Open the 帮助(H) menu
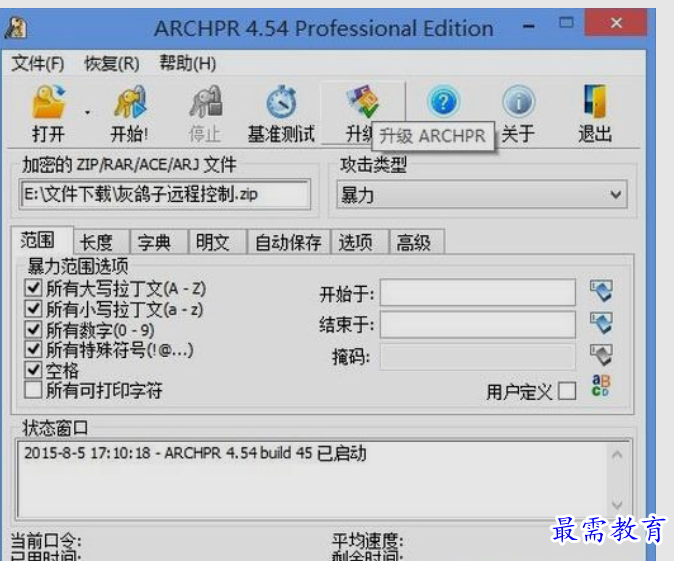 point(188,64)
